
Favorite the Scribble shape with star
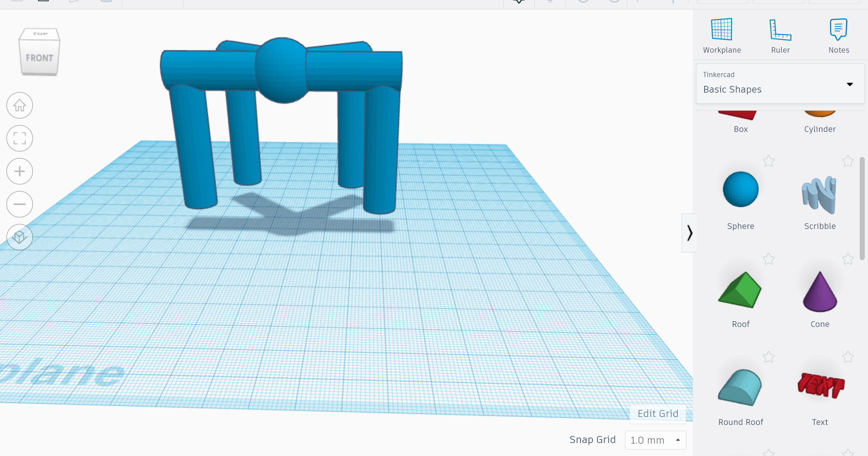[x=848, y=161]
